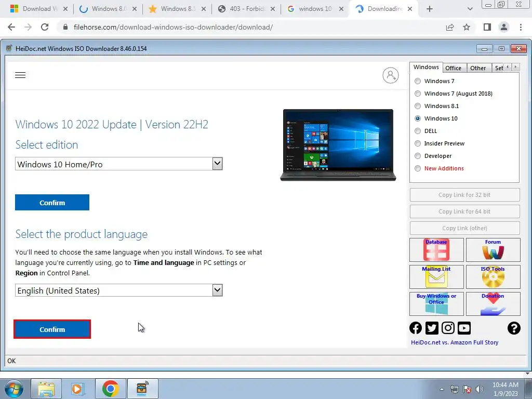Image resolution: width=532 pixels, height=399 pixels.
Task: Show hidden system tray icons
Action: [442, 389]
